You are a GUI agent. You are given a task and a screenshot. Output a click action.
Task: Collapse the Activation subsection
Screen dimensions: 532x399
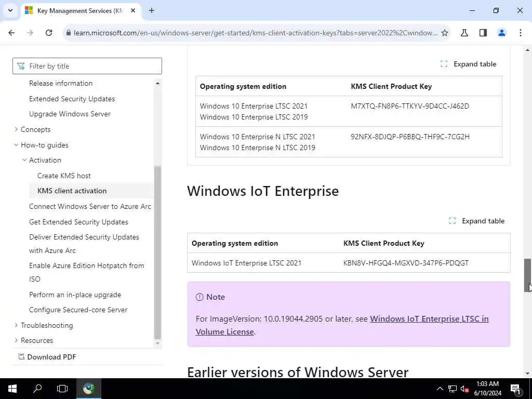pos(45,160)
